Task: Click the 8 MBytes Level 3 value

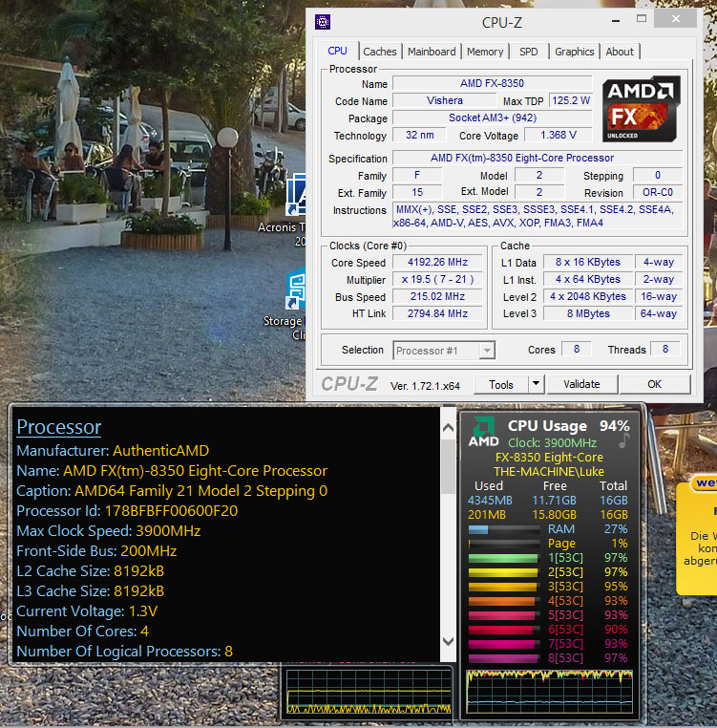Action: point(588,314)
